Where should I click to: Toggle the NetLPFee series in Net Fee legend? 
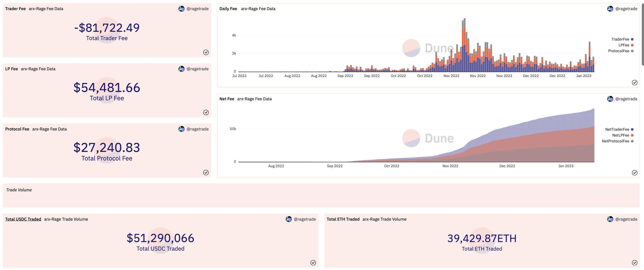pyautogui.click(x=623, y=135)
